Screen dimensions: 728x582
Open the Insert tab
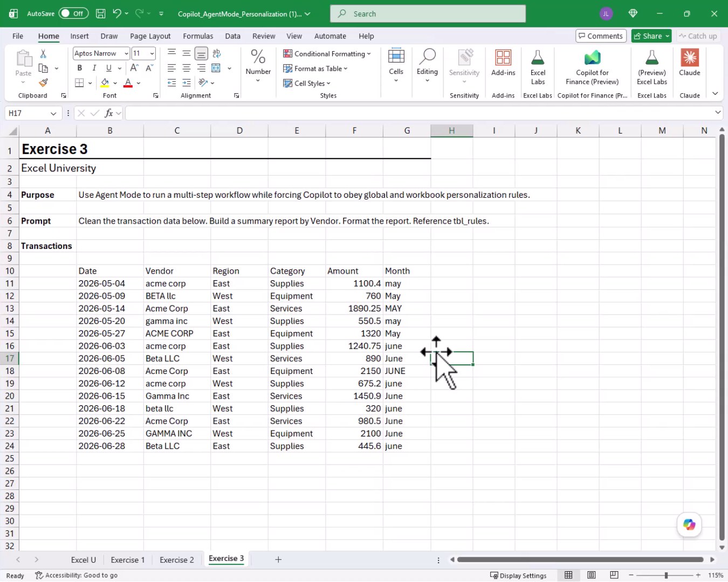[x=79, y=36]
